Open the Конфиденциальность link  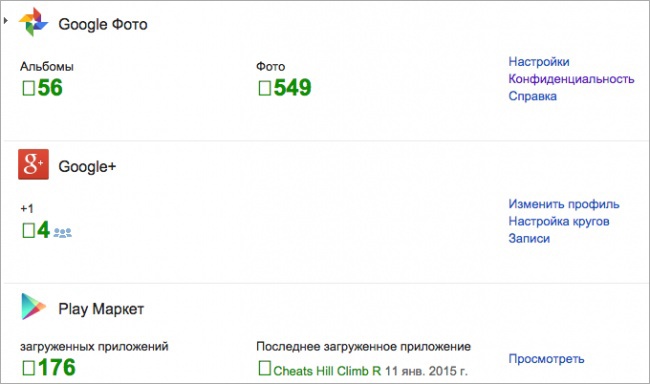tap(571, 79)
